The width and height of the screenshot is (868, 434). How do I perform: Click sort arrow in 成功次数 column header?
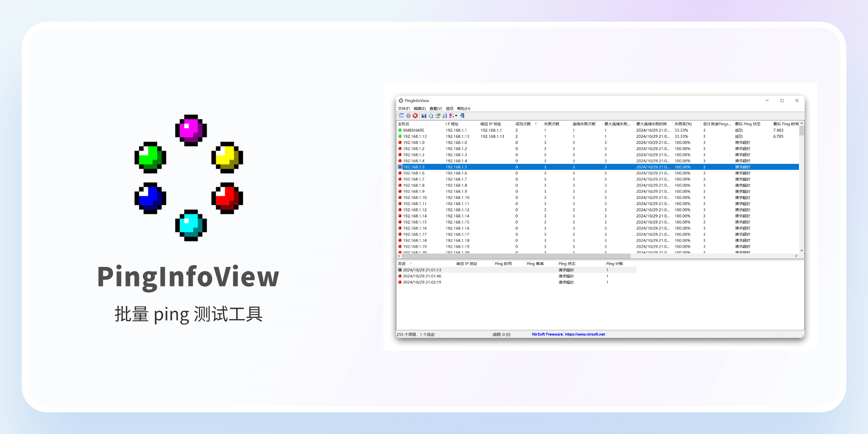point(536,124)
